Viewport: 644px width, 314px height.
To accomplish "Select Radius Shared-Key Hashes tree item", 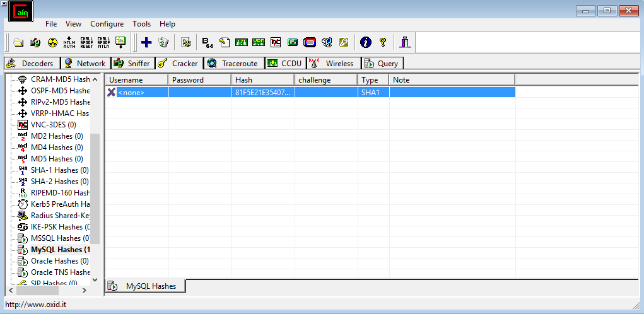I will pyautogui.click(x=61, y=216).
